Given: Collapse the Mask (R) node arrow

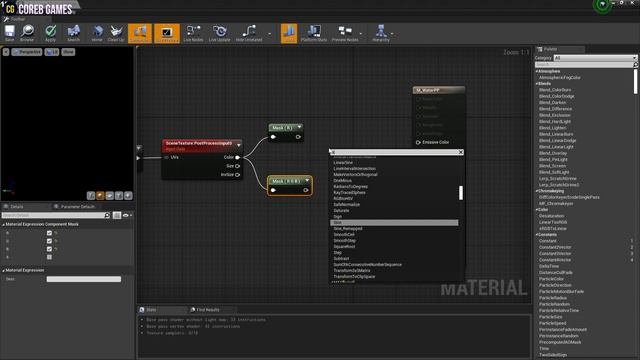Looking at the screenshot, I should pyautogui.click(x=299, y=127).
